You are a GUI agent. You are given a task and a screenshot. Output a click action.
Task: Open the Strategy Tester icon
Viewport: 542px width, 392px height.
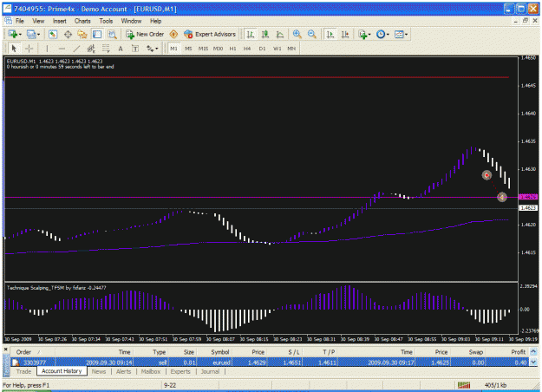pyautogui.click(x=112, y=34)
